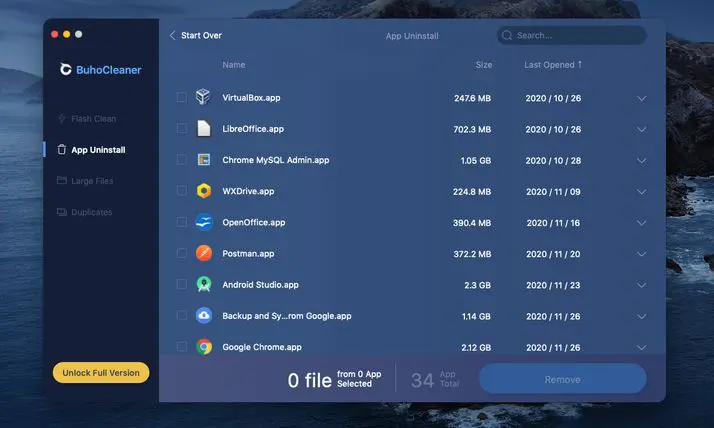Expand the Backup and Sync row chevron
Viewport: 714px width, 428px height.
[x=642, y=316]
